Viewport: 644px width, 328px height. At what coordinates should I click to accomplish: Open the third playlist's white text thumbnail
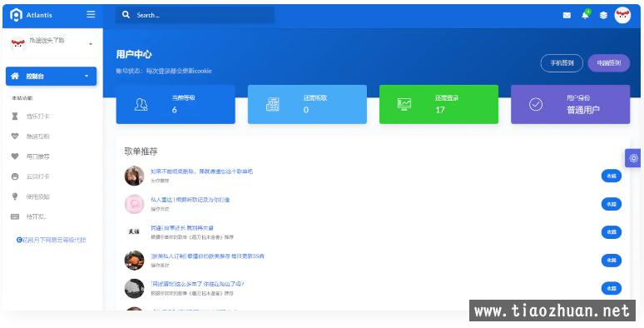click(134, 231)
